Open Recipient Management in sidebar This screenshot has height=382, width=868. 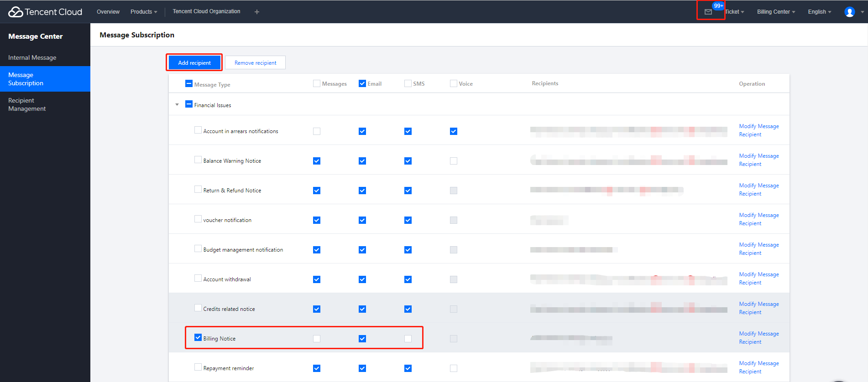[27, 104]
